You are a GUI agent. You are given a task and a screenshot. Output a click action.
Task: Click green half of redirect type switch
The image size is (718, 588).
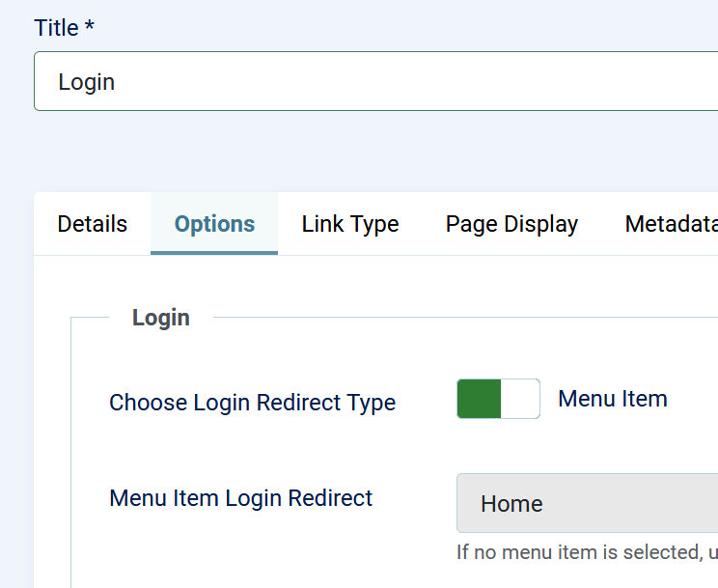click(479, 399)
